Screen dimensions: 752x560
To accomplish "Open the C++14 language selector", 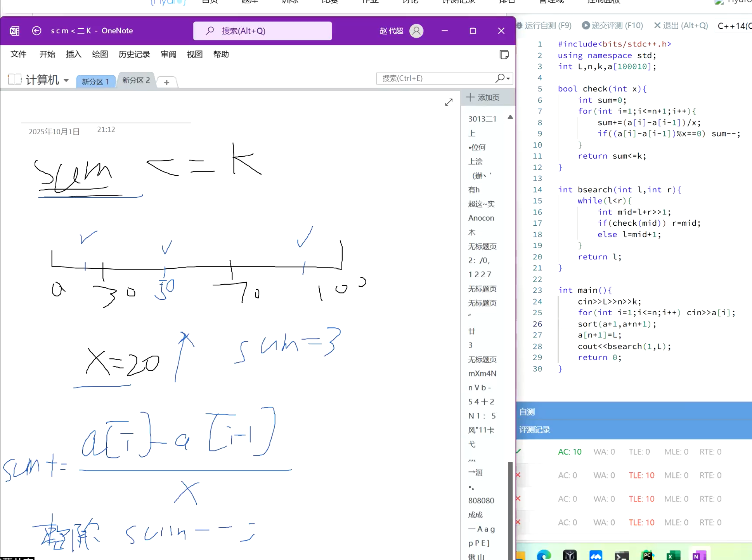I will pos(734,26).
